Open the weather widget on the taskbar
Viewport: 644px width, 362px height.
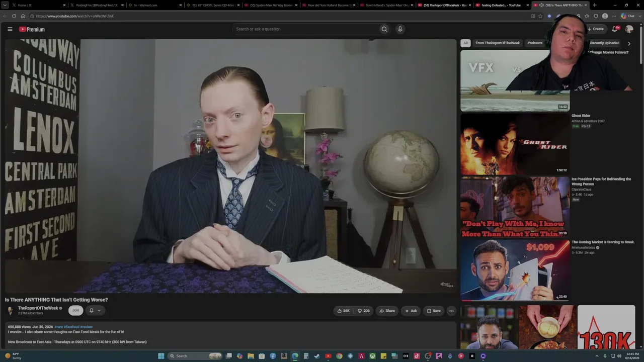tap(14, 356)
